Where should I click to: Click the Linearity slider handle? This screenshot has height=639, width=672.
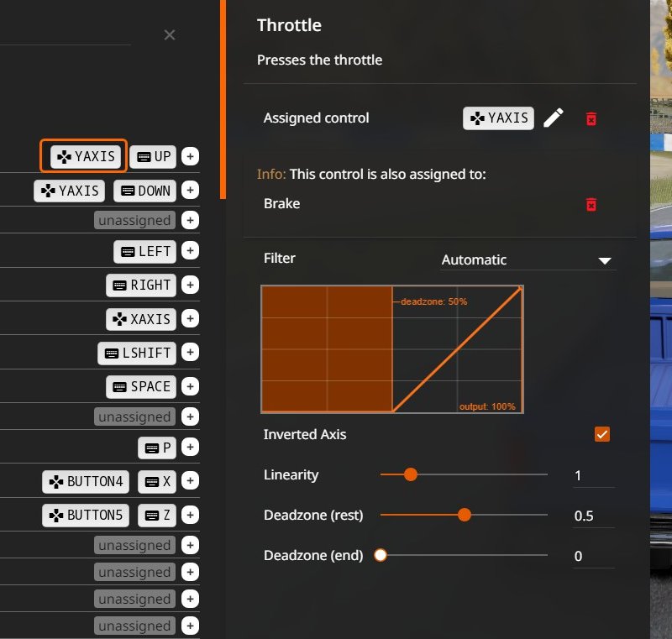pos(411,474)
